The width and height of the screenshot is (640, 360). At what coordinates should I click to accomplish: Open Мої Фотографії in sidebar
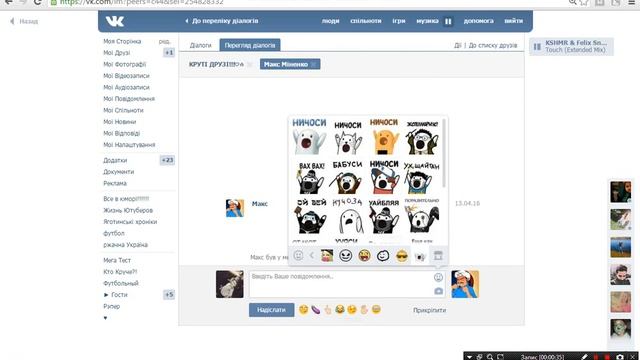coord(124,64)
